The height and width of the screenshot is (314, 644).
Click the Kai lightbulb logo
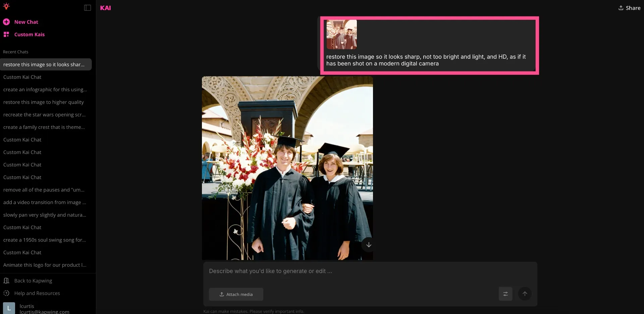tap(7, 6)
